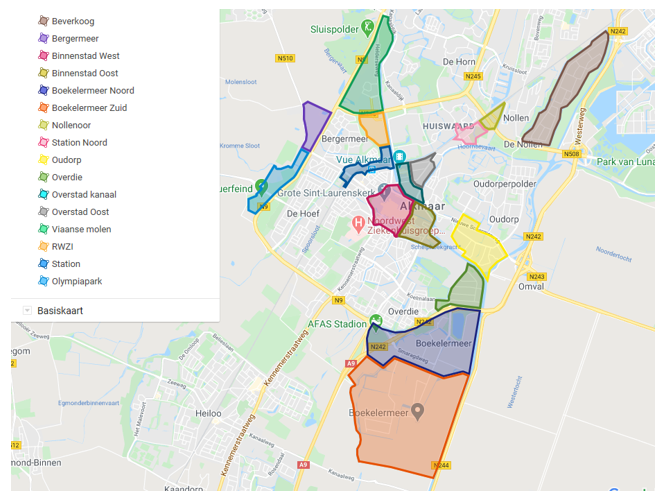The width and height of the screenshot is (666, 492).
Task: Click the purple Bergermeer legend icon
Action: [x=42, y=38]
